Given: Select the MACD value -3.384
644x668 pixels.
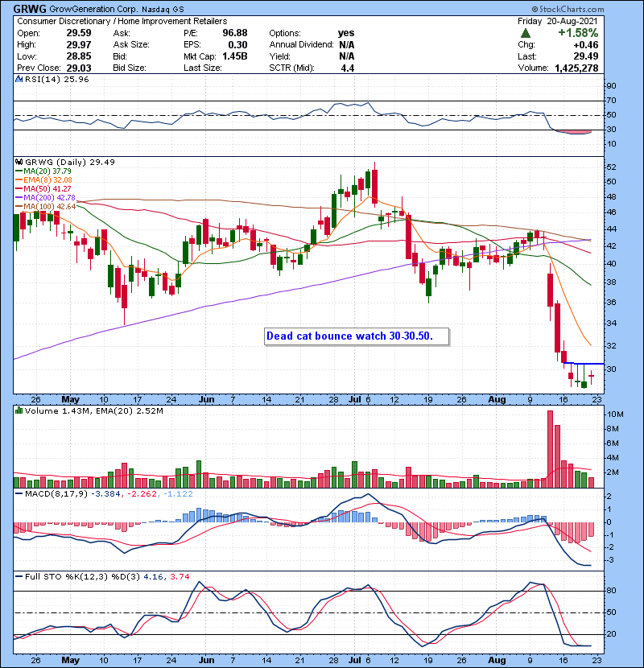Looking at the screenshot, I should [106, 494].
